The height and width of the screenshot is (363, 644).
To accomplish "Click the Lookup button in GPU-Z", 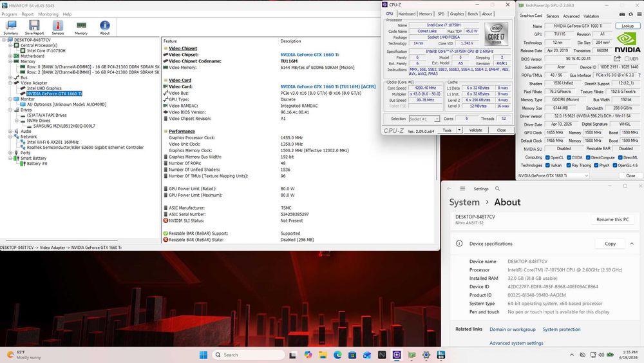I will click(x=627, y=26).
